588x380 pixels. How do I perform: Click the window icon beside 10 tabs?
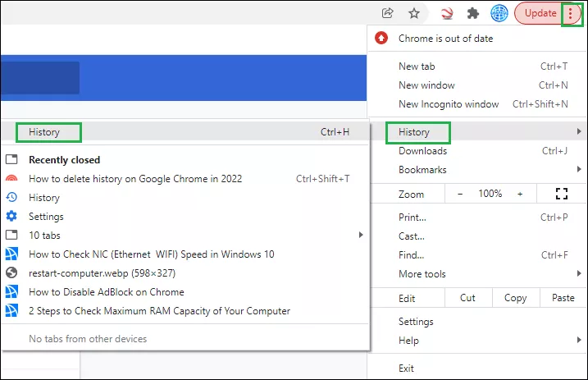click(11, 235)
